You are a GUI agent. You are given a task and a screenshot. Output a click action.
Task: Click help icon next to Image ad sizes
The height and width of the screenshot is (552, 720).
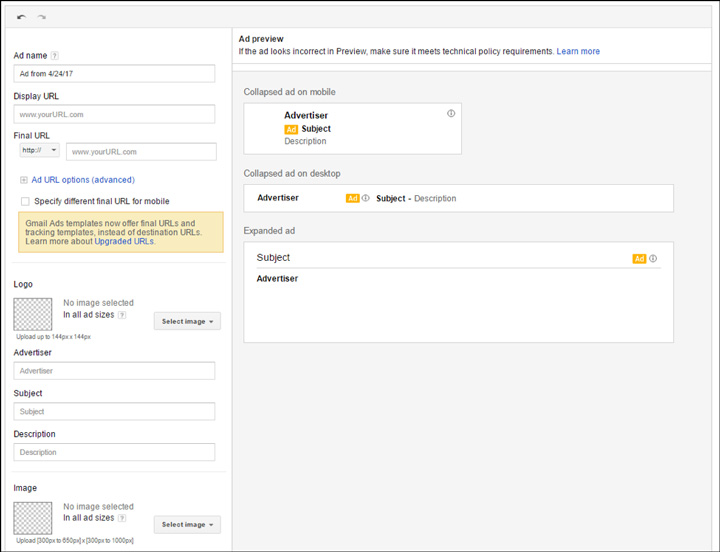click(122, 518)
